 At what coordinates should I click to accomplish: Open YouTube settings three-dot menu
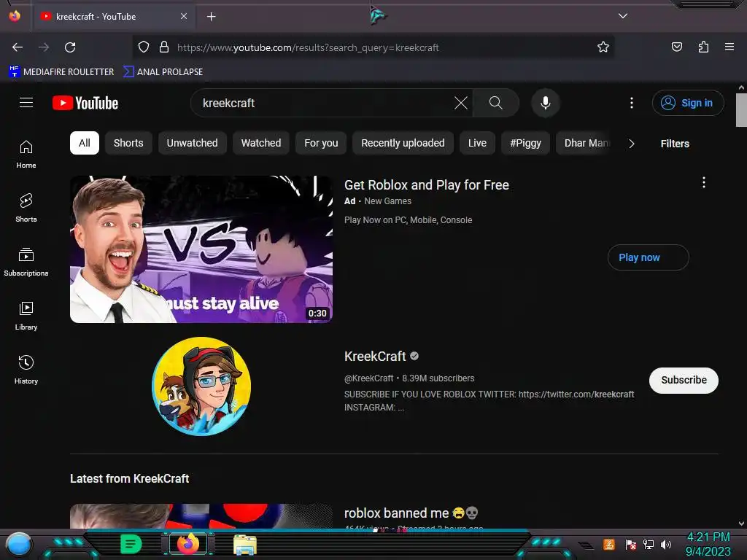(x=632, y=103)
